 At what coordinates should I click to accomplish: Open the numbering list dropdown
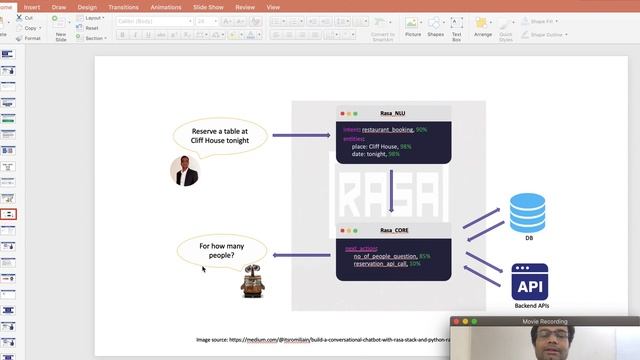click(x=301, y=21)
